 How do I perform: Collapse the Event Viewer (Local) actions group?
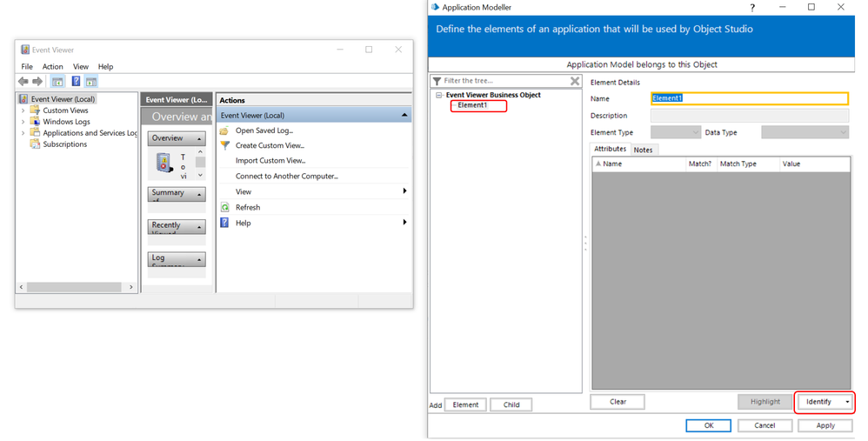404,115
